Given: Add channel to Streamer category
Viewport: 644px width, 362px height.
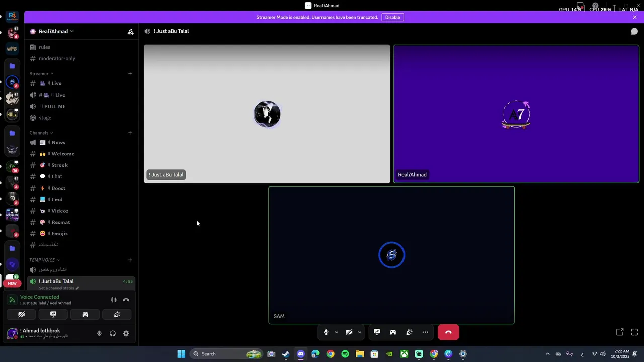Looking at the screenshot, I should click(130, 74).
